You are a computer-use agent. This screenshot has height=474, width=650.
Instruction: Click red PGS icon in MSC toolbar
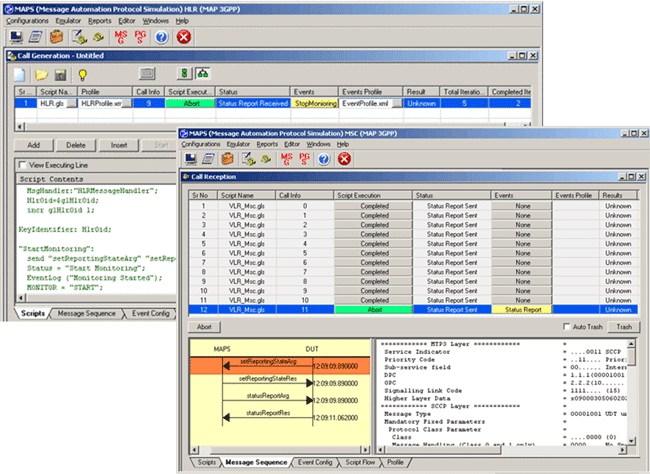point(304,159)
